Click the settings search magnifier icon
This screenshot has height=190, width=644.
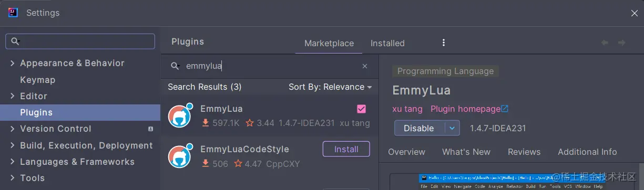pyautogui.click(x=15, y=41)
